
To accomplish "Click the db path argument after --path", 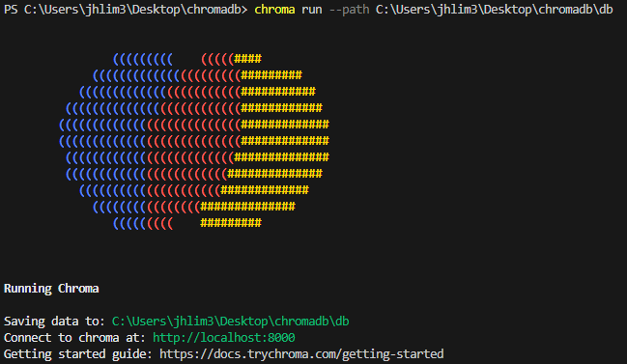I will click(x=495, y=10).
